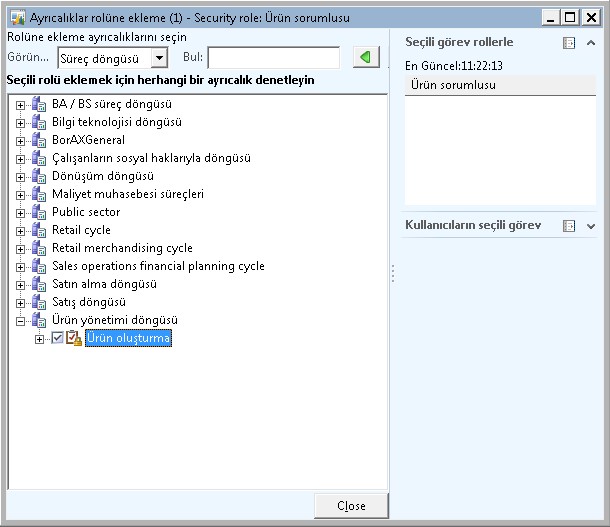Click the Public sector process cycle icon
The image size is (610, 527).
click(39, 212)
